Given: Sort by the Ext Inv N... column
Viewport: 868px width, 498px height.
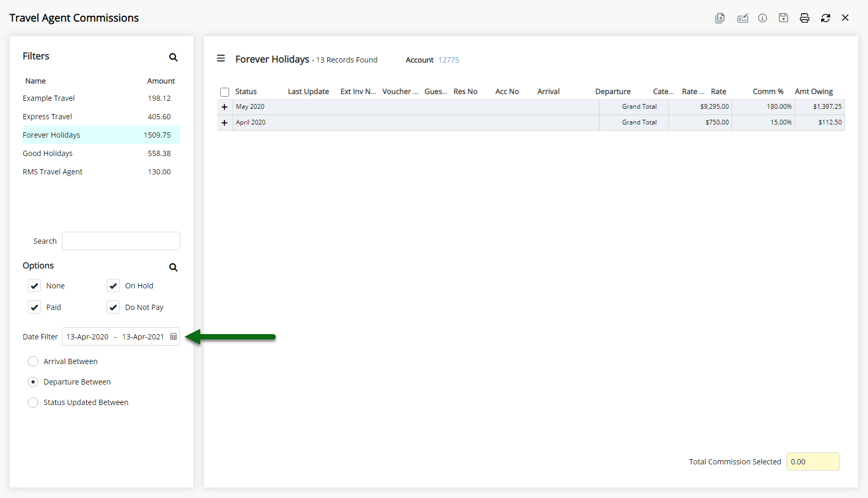Looking at the screenshot, I should point(358,91).
